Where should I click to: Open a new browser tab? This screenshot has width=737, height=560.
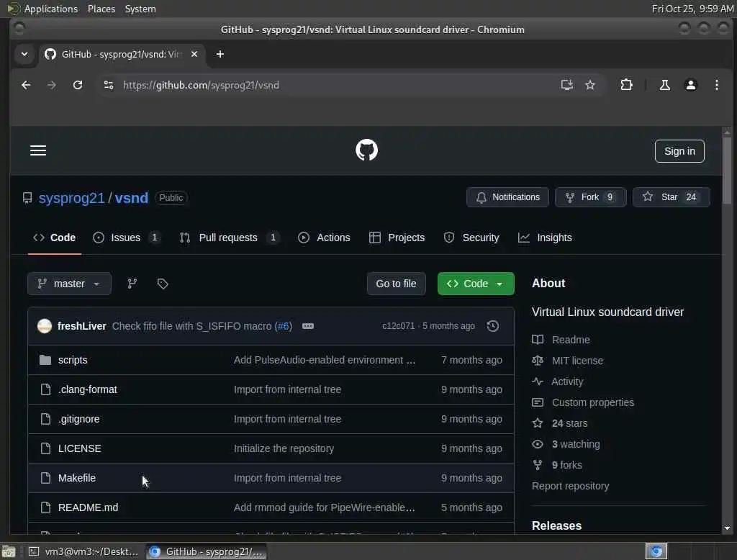coord(220,54)
